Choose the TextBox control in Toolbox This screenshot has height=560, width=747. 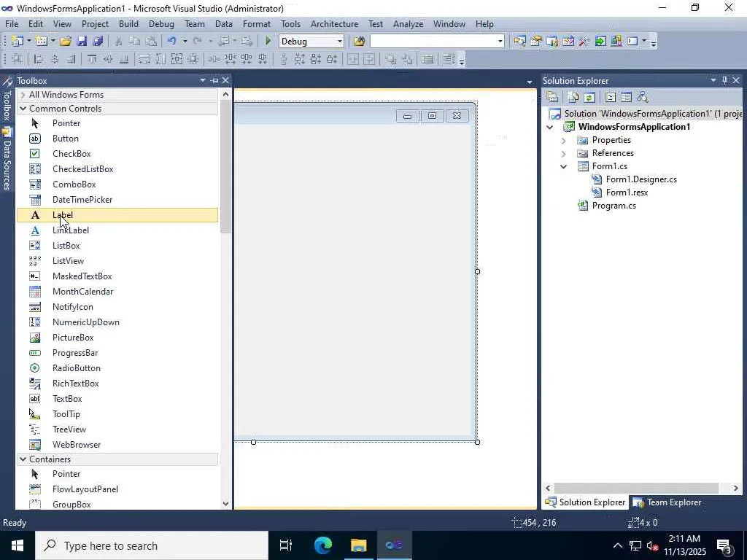(117, 399)
